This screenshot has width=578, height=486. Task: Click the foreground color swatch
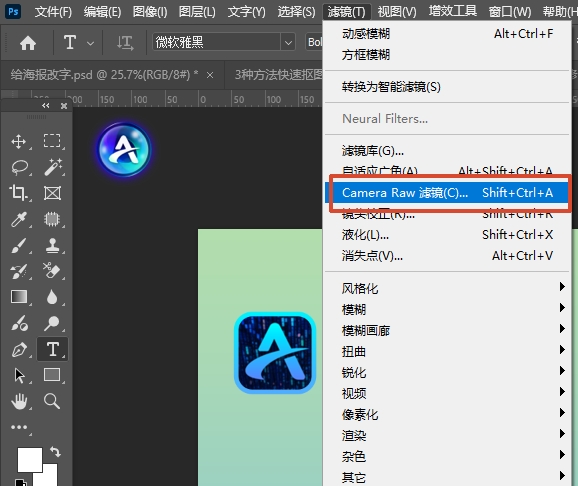[x=30, y=460]
